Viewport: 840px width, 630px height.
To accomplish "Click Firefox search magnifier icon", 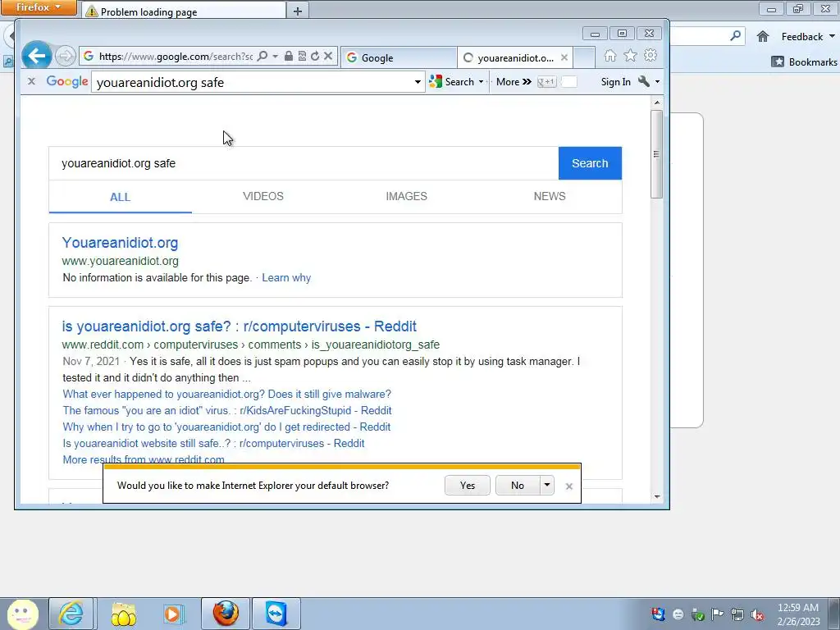I will 736,36.
